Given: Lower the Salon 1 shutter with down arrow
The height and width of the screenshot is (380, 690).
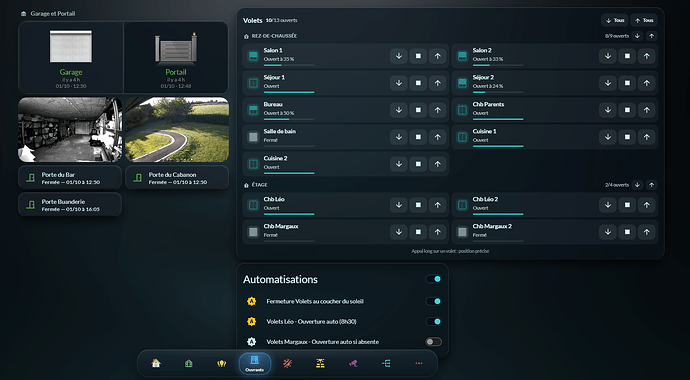Looking at the screenshot, I should [x=399, y=56].
